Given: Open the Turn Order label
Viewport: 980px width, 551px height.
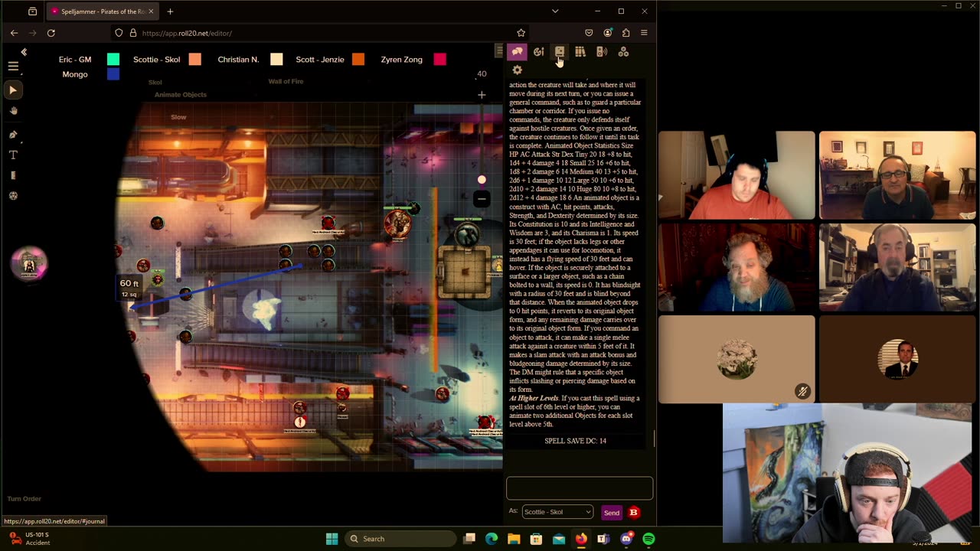Looking at the screenshot, I should coord(24,499).
